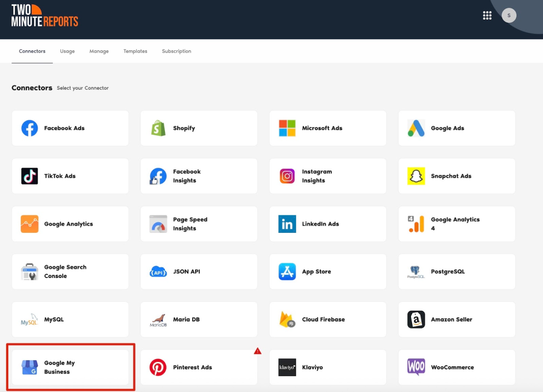Click the Google Analytics 4 label
Screen dimensions: 543x392
tap(455, 224)
